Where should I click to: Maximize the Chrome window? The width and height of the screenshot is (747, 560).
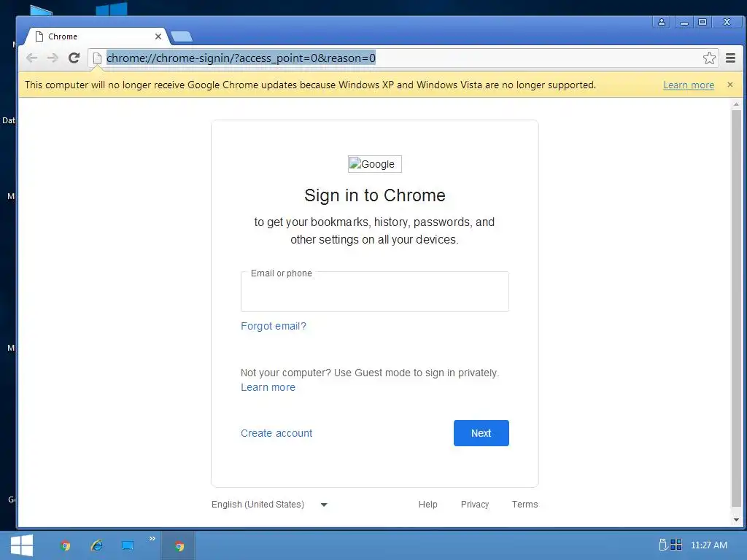(703, 22)
